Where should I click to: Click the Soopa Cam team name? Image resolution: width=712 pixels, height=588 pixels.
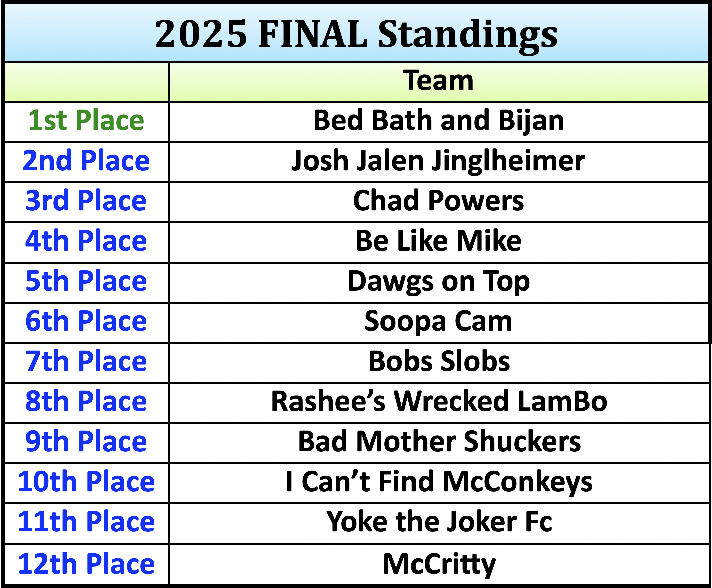click(438, 321)
